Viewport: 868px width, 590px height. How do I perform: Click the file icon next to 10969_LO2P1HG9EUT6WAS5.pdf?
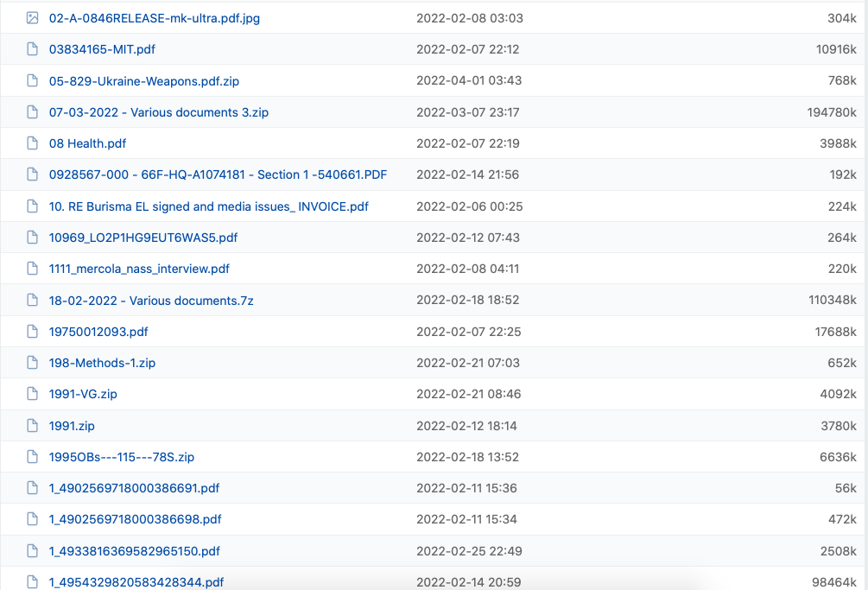point(32,238)
